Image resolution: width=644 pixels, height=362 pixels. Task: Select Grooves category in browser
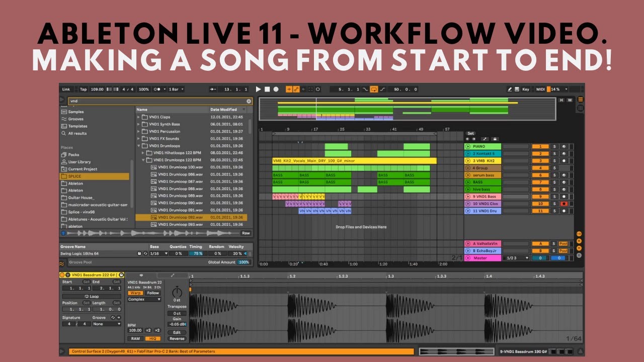(x=75, y=119)
